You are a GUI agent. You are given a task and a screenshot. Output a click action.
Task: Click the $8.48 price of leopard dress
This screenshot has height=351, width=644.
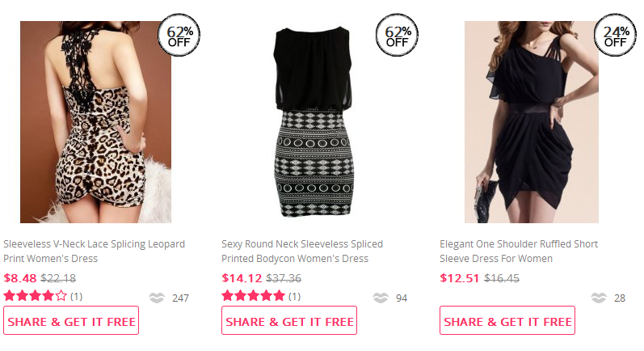click(19, 278)
